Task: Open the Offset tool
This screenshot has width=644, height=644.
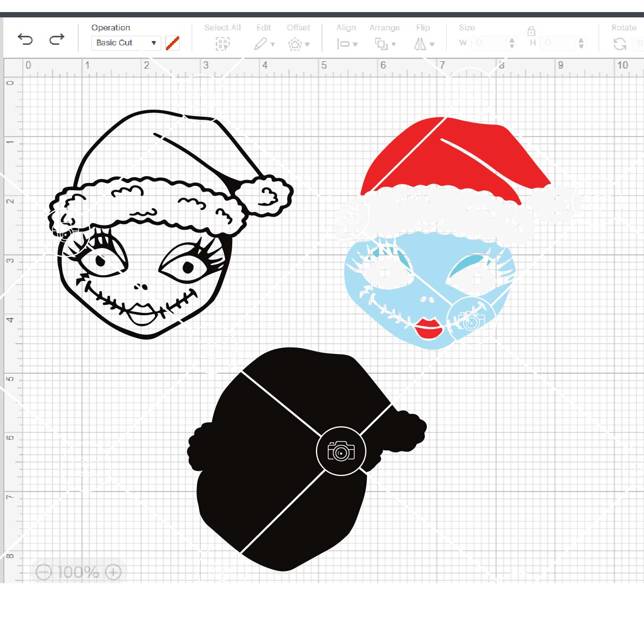Action: pos(295,44)
